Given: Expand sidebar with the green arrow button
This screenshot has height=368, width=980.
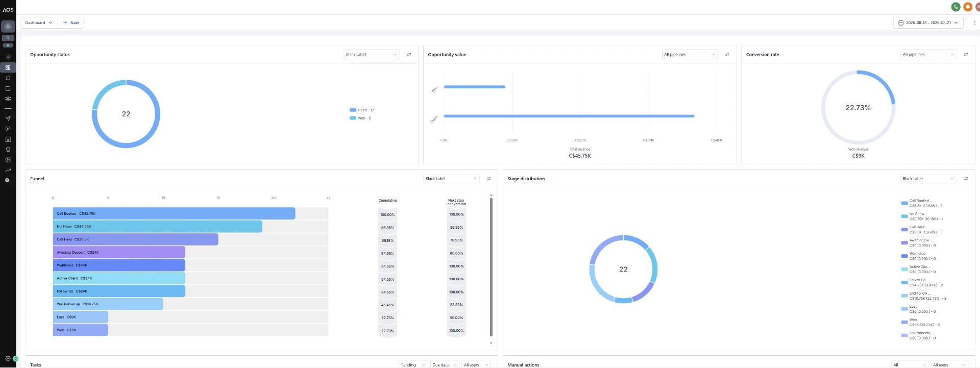Looking at the screenshot, I should pos(15,359).
